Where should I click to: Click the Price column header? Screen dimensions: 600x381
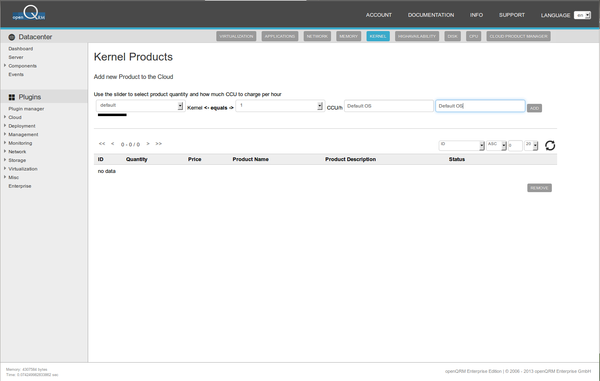click(194, 160)
